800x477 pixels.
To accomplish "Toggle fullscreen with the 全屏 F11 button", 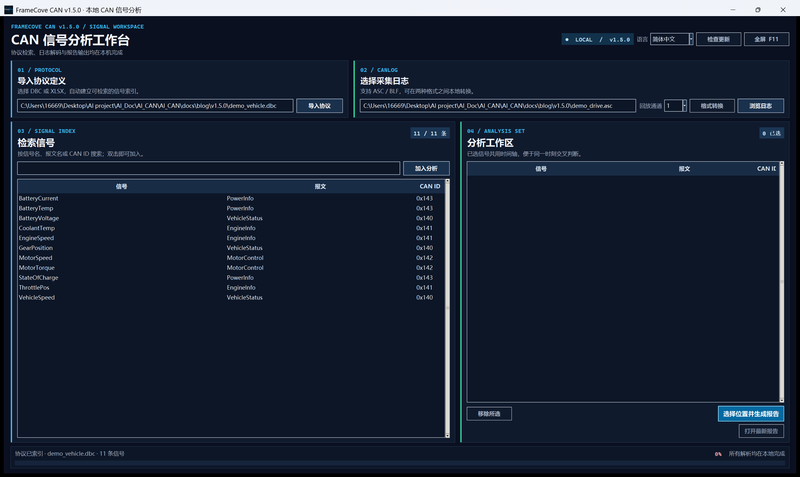I will pyautogui.click(x=766, y=39).
